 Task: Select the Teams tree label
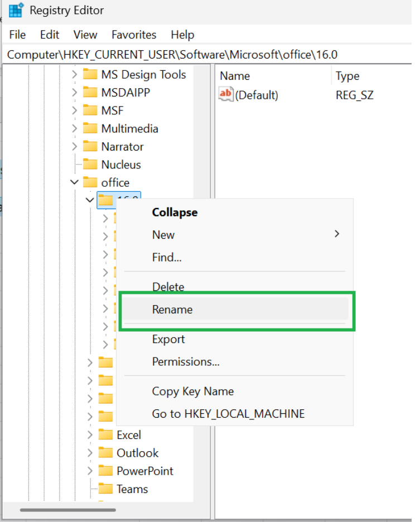[x=132, y=489]
